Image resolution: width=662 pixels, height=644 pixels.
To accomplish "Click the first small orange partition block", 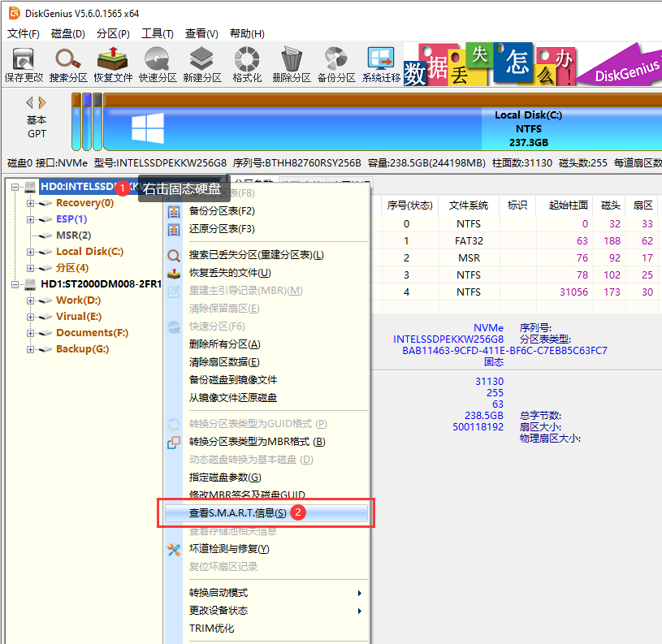I will coord(76,123).
